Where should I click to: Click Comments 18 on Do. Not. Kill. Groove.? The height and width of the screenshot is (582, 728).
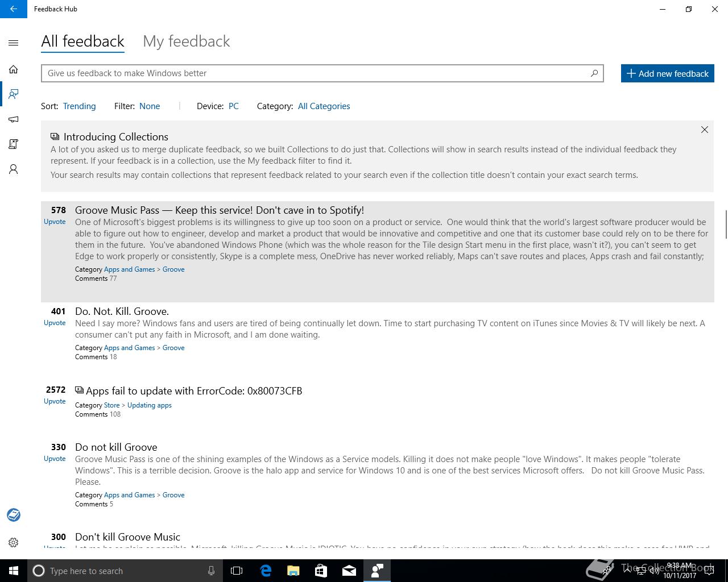[96, 357]
